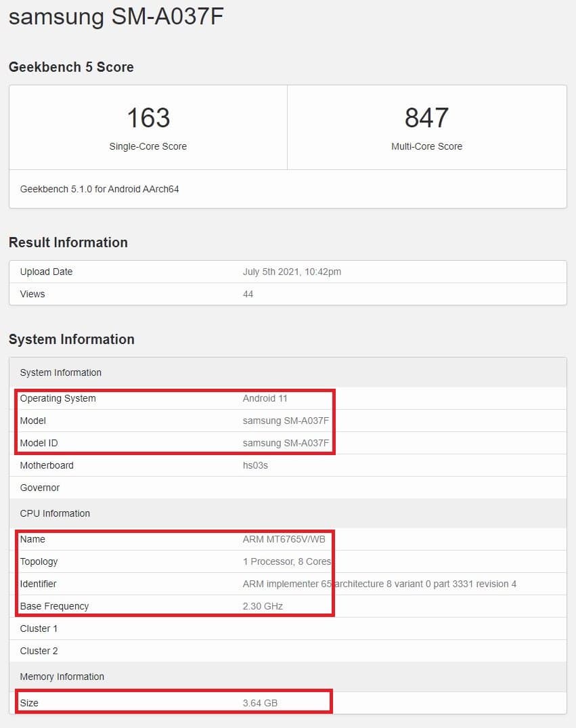Click the upload date July 5th 2021
Image resolution: width=576 pixels, height=728 pixels.
point(292,272)
